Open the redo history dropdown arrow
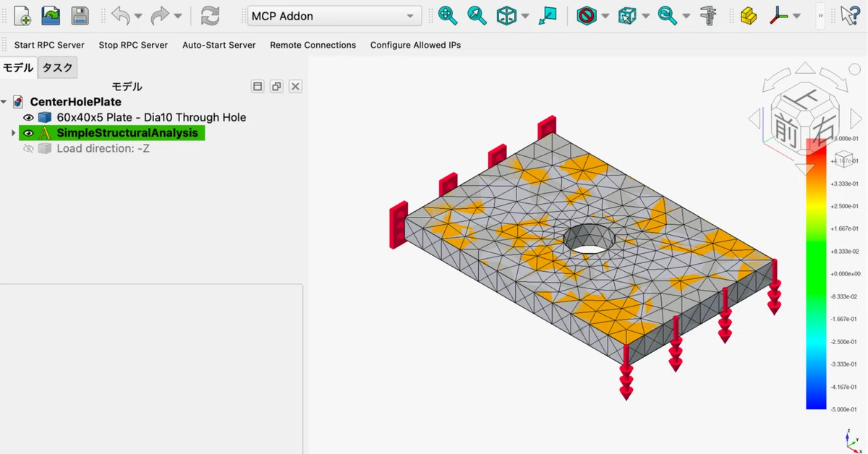868x454 pixels. (x=178, y=16)
